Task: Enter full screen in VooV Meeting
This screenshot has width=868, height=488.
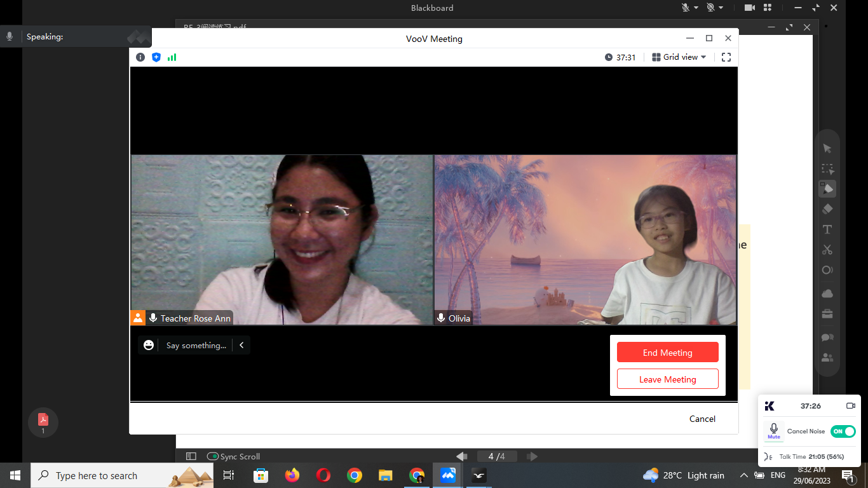Action: click(x=726, y=57)
